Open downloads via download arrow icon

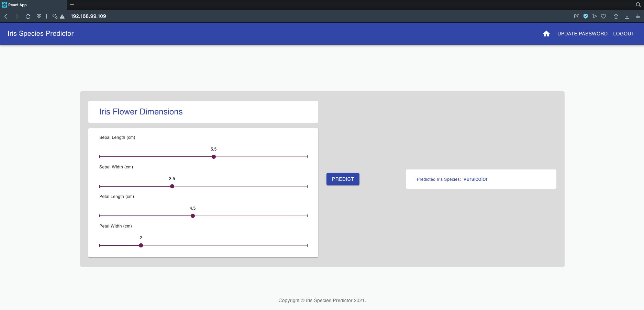(x=627, y=16)
